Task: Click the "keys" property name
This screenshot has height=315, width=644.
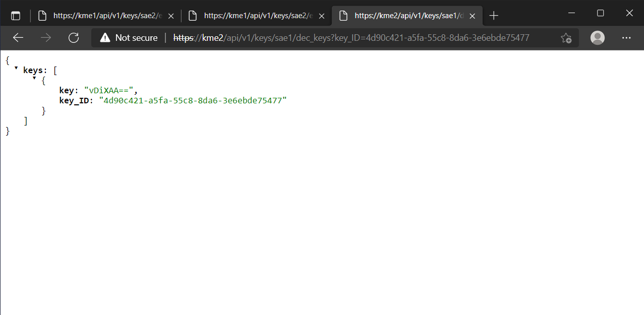Action: pyautogui.click(x=34, y=71)
